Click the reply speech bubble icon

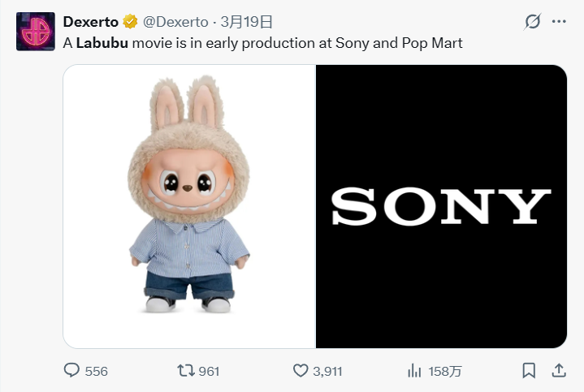pos(72,371)
